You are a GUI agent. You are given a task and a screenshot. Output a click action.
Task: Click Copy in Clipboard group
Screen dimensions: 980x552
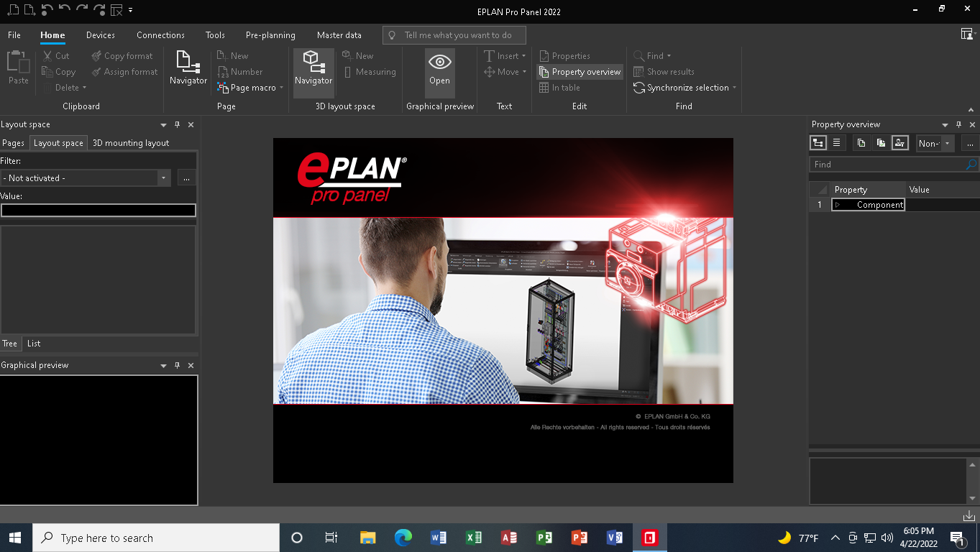58,72
